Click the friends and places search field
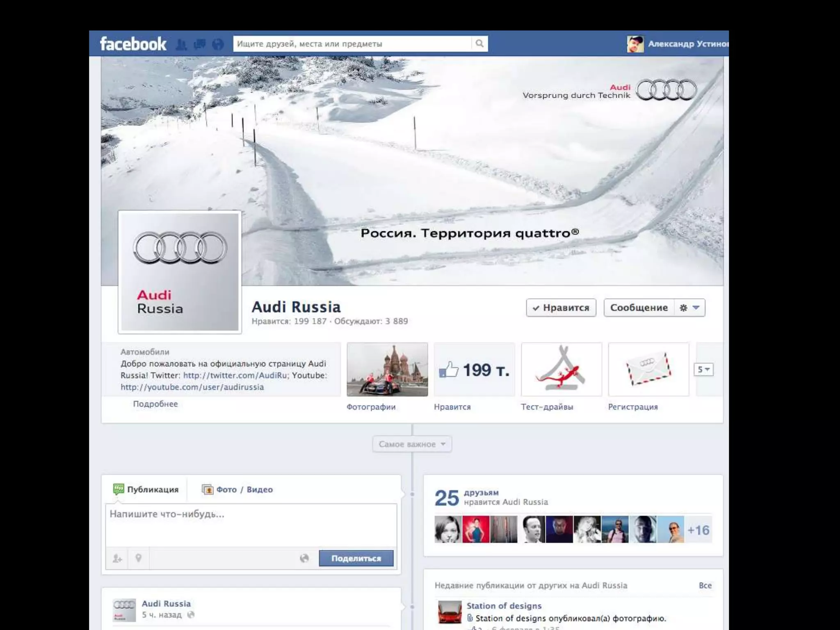This screenshot has width=840, height=630. [x=352, y=43]
